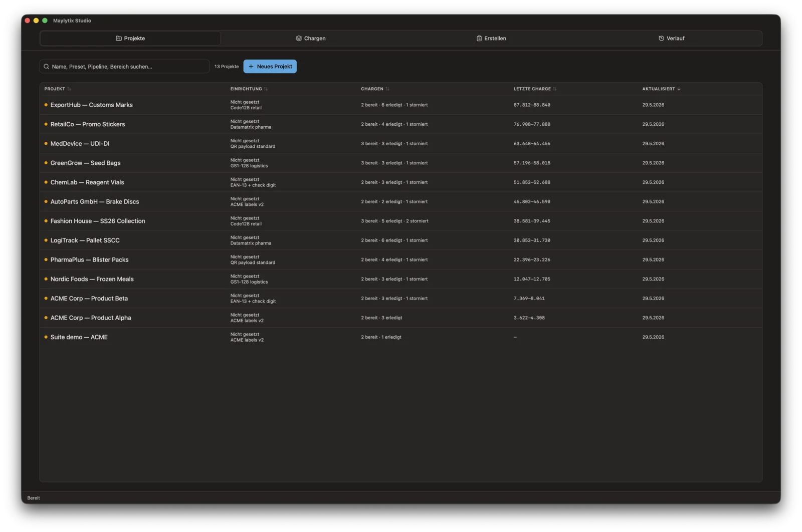Sort by Letzte Charge column header

tap(535, 89)
